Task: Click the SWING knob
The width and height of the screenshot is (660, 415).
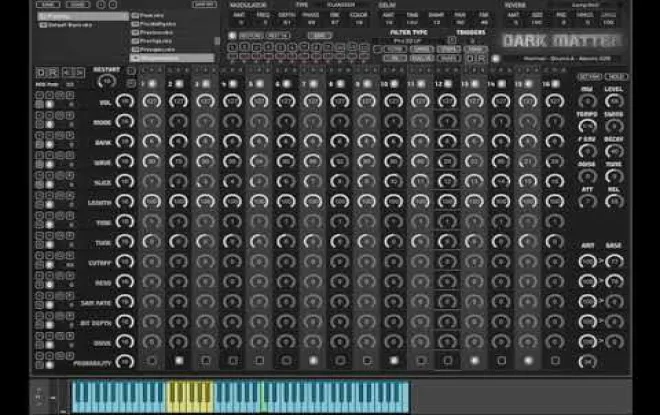Action: pyautogui.click(x=614, y=126)
